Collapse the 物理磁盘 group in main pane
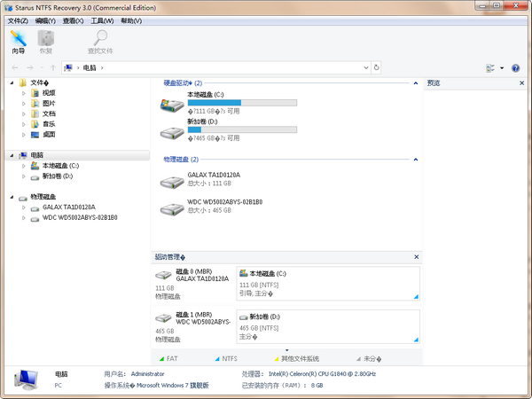 click(416, 159)
